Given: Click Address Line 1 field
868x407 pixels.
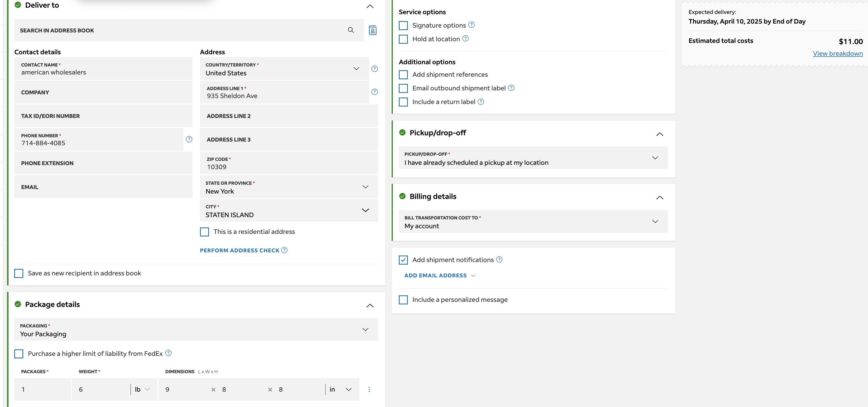Looking at the screenshot, I should [x=284, y=92].
